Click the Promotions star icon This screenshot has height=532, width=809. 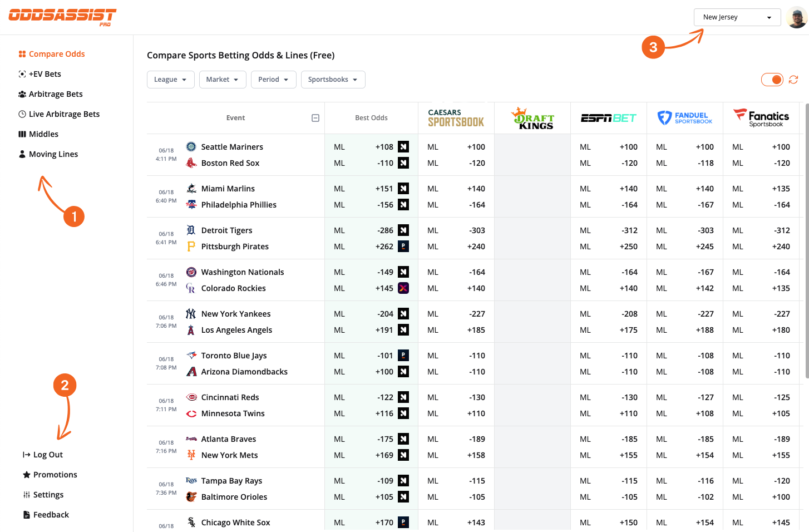pyautogui.click(x=25, y=474)
